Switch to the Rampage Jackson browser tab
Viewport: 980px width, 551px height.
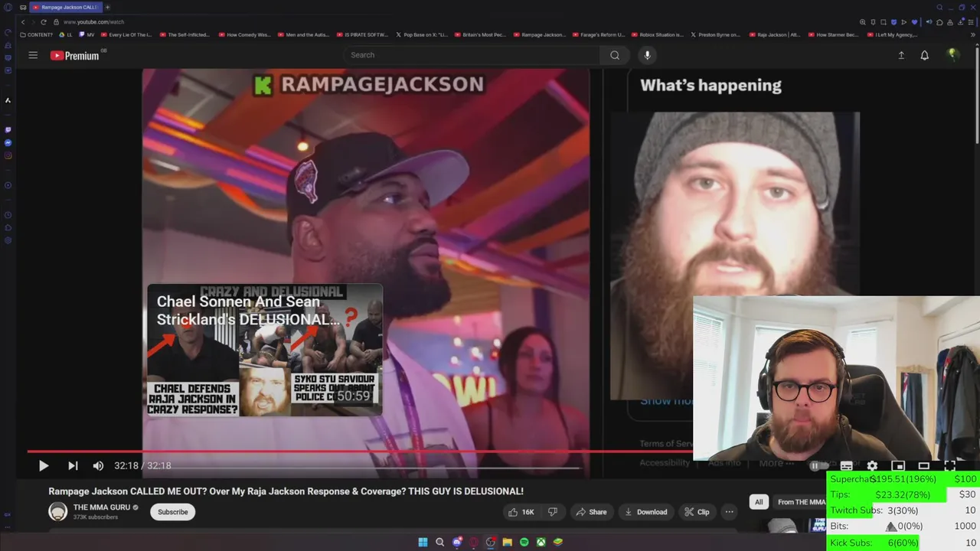click(x=65, y=7)
